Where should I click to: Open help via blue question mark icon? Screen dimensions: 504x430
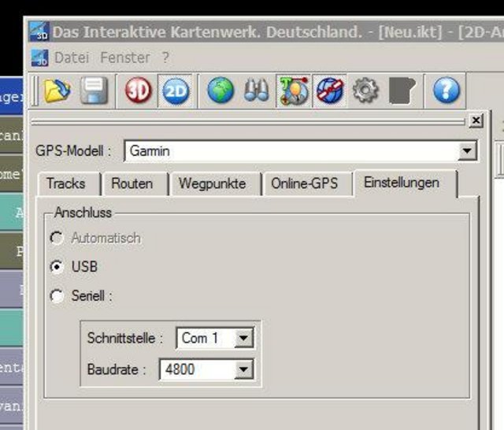click(447, 91)
